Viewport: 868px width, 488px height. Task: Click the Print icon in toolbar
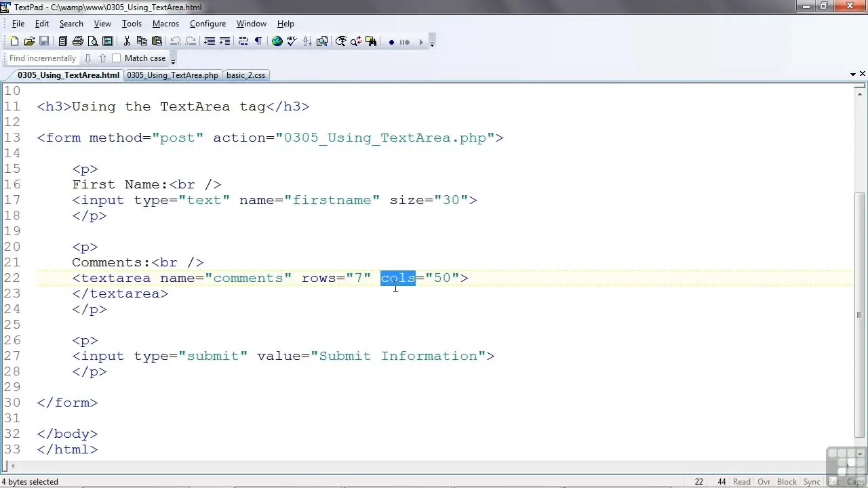click(x=78, y=41)
